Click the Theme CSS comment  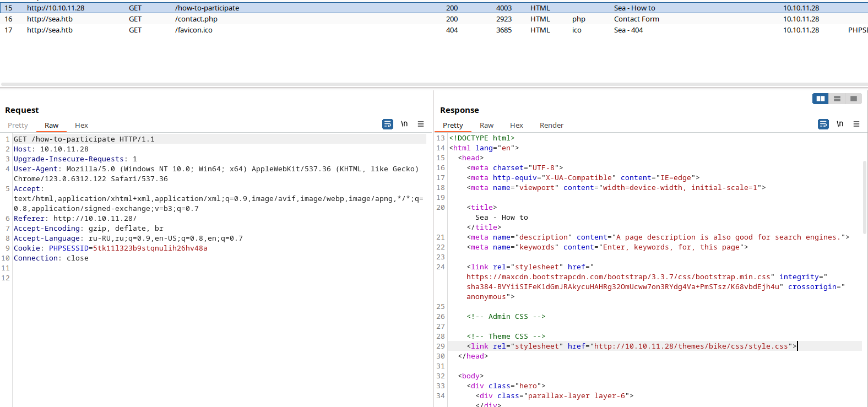[506, 337]
